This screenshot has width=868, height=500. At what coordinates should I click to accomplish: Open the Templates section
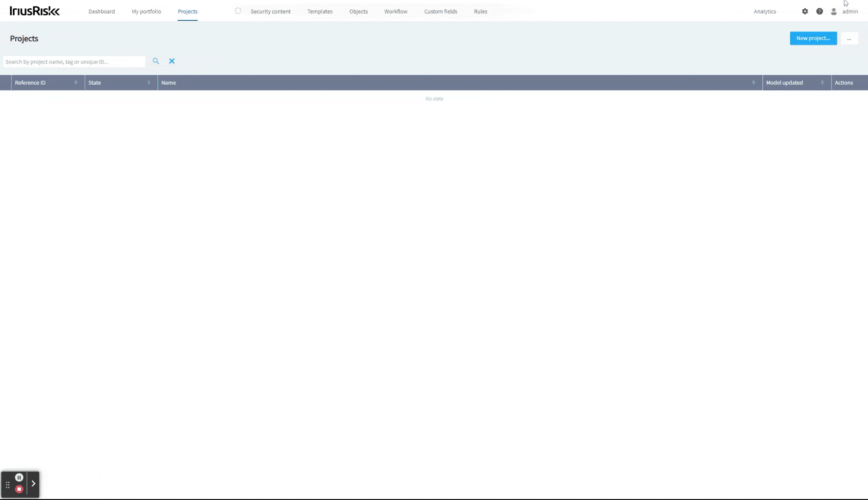tap(320, 11)
